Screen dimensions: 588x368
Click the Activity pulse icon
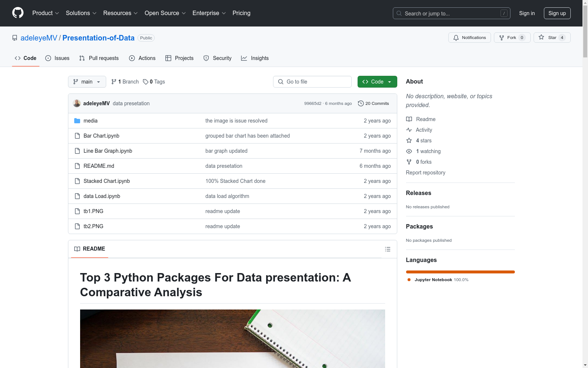pyautogui.click(x=409, y=130)
